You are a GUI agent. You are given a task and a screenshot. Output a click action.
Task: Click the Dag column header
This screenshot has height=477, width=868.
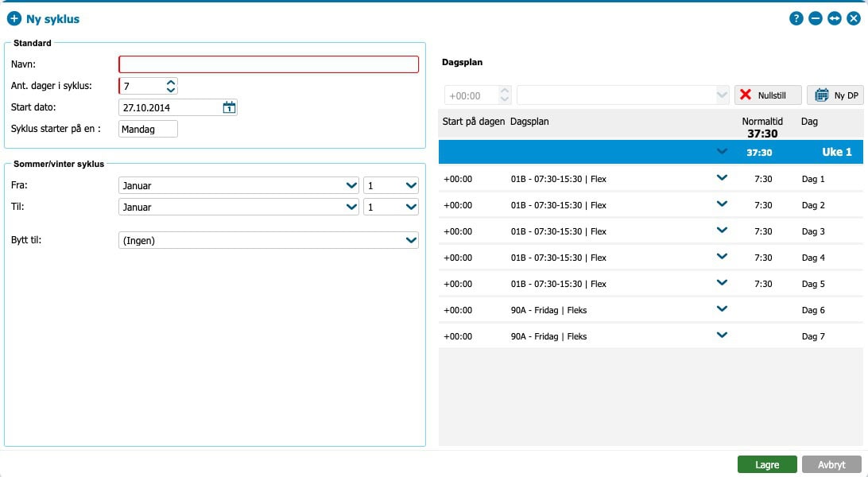click(809, 122)
